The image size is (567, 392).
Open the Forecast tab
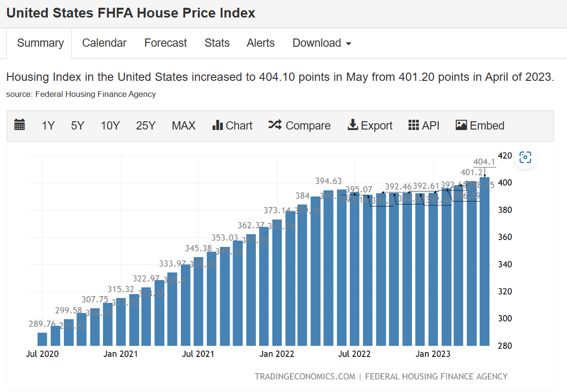(165, 43)
